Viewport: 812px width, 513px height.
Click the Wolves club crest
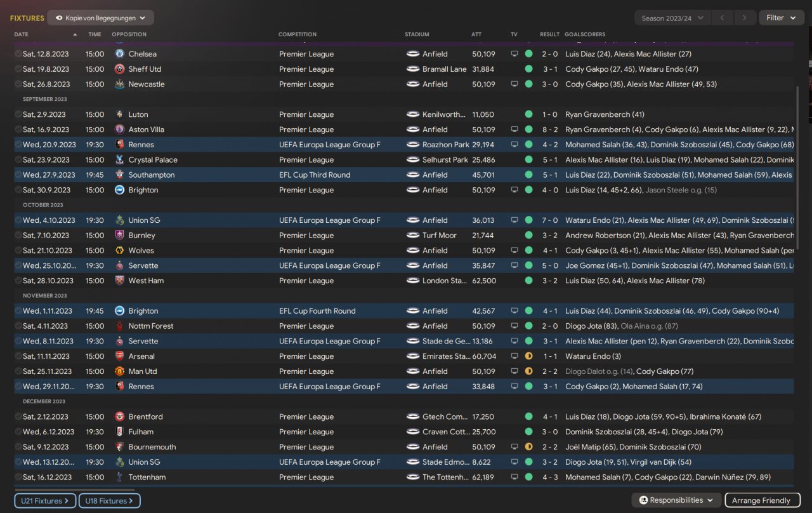click(x=119, y=251)
